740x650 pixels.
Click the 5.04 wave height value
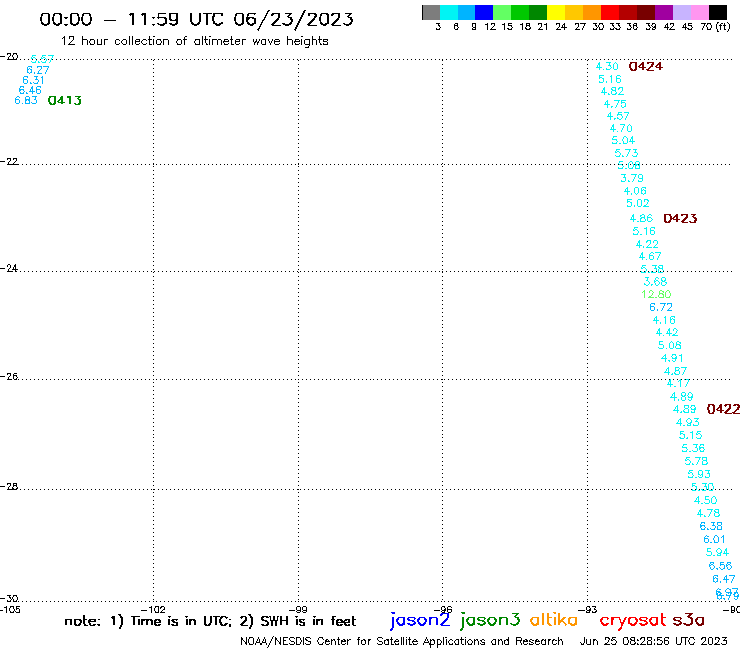click(623, 141)
